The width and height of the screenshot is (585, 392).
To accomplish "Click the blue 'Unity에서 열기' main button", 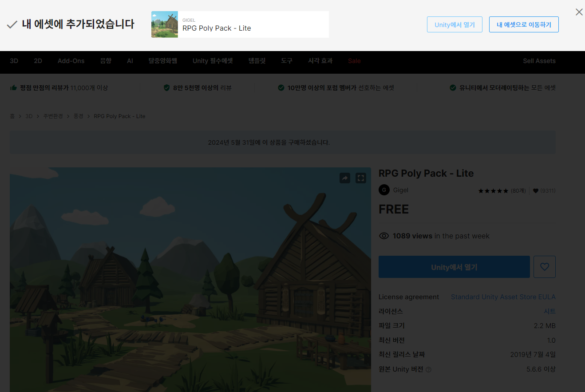I will pyautogui.click(x=454, y=267).
